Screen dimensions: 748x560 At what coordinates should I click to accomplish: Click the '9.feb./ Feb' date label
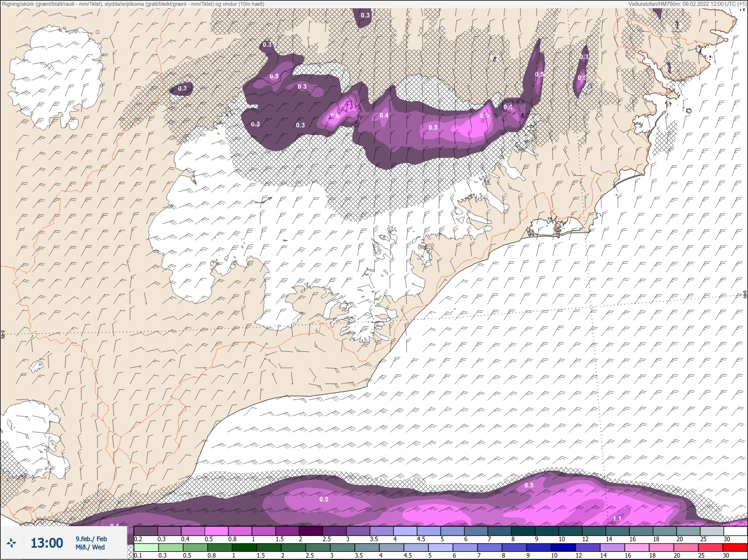(91, 539)
